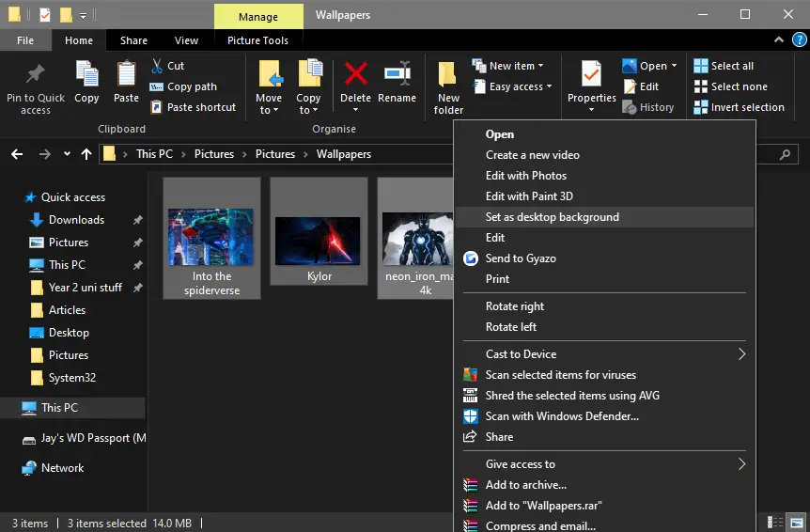Viewport: 810px width, 532px height.
Task: Open Network in the navigation pane
Action: pyautogui.click(x=53, y=468)
